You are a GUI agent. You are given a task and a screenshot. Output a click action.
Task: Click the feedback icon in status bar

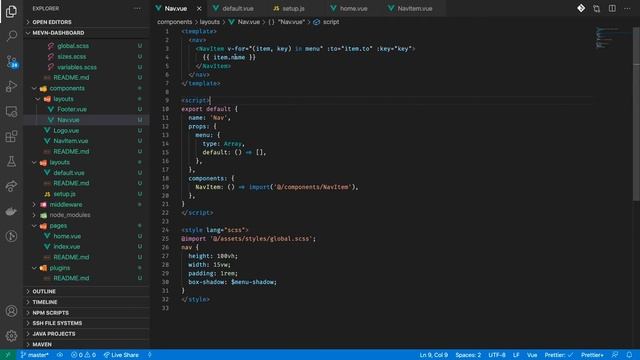point(615,355)
